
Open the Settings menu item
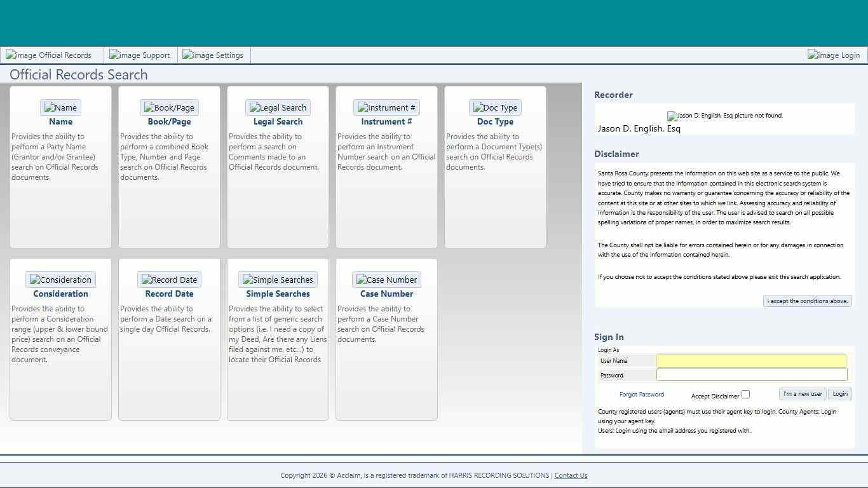[x=213, y=55]
